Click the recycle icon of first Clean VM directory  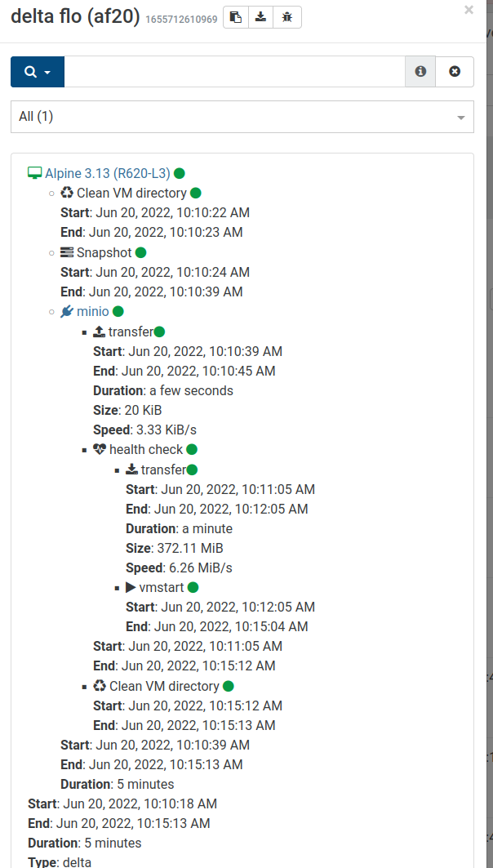pos(67,193)
